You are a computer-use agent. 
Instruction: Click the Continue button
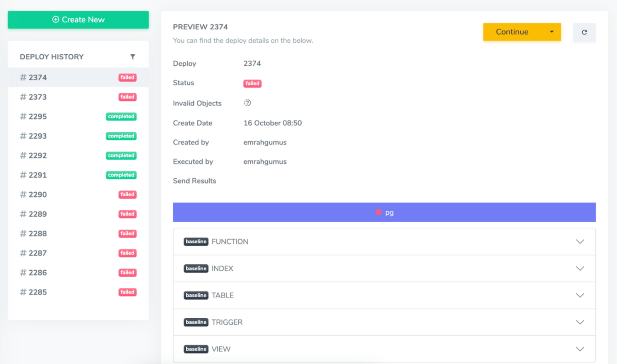[x=512, y=32]
